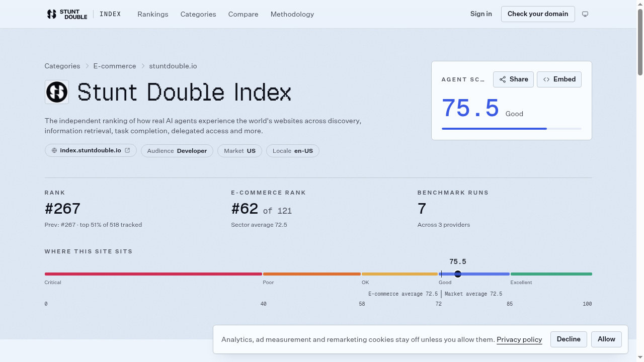The image size is (644, 362).
Task: Click the blue agent score progress bar
Action: (494, 129)
